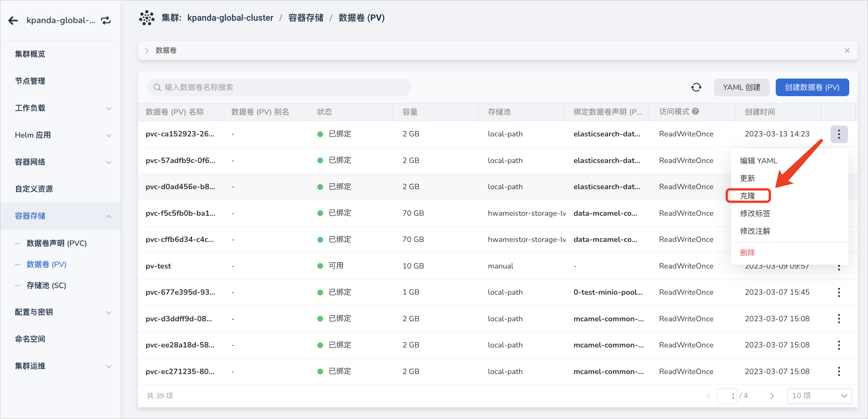868x419 pixels.
Task: Select 数据卷 (PV) in the sidebar
Action: point(47,264)
